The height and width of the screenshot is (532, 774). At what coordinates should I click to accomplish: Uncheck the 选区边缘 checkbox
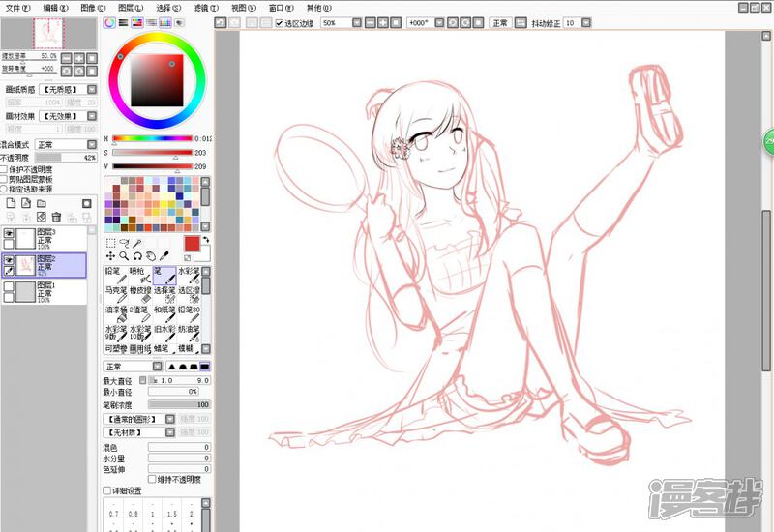[x=281, y=22]
